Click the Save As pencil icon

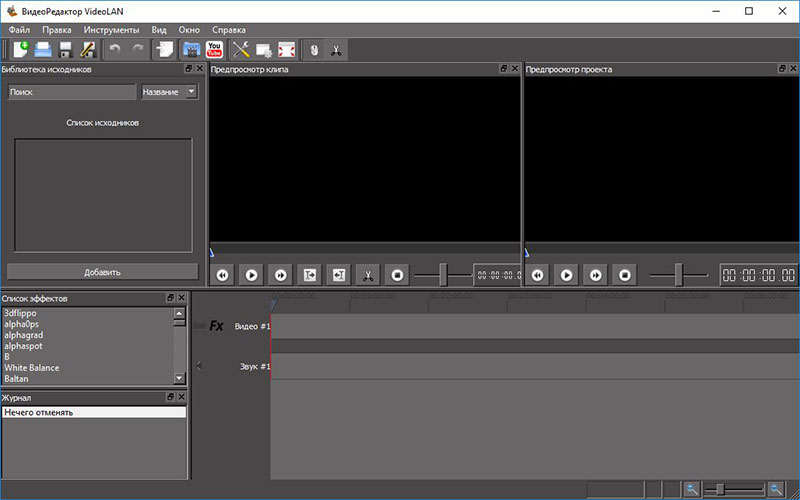(87, 49)
